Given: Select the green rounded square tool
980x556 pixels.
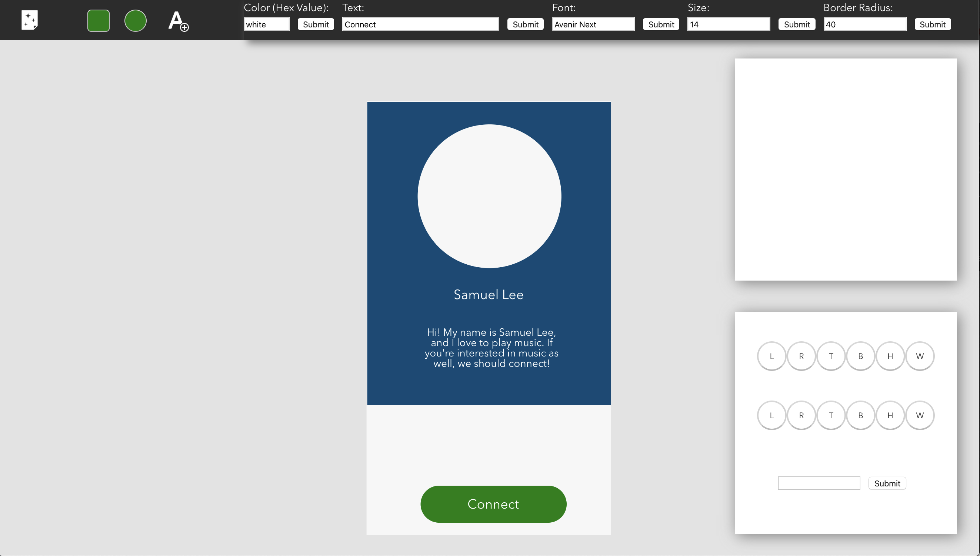Looking at the screenshot, I should (98, 21).
